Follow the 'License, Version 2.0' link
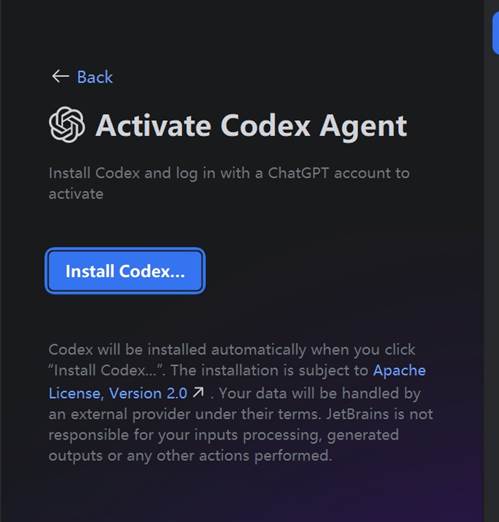 click(118, 393)
